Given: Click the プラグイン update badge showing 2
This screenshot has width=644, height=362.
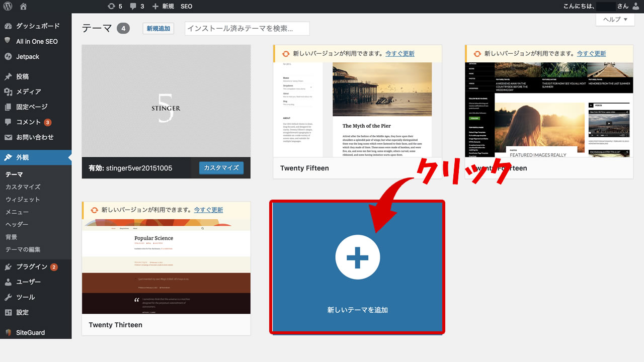Looking at the screenshot, I should pos(54,267).
